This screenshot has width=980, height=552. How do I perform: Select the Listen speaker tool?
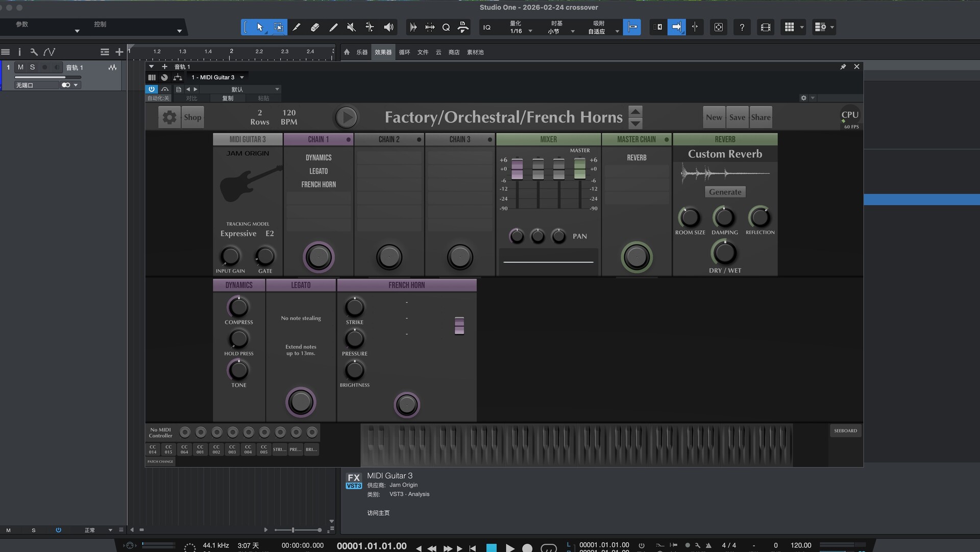(388, 27)
